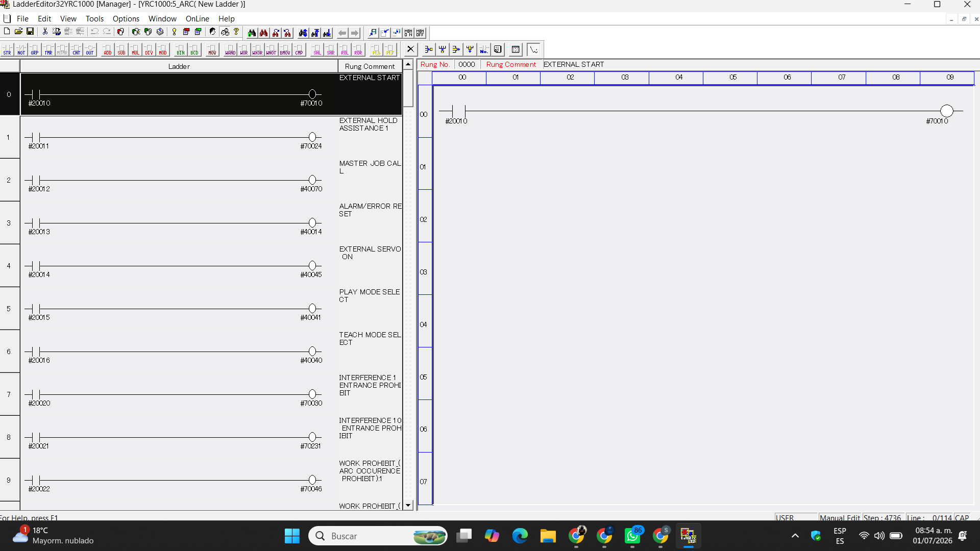Insert a NOT contact instruction
Viewport: 980px width, 551px height.
(21, 49)
